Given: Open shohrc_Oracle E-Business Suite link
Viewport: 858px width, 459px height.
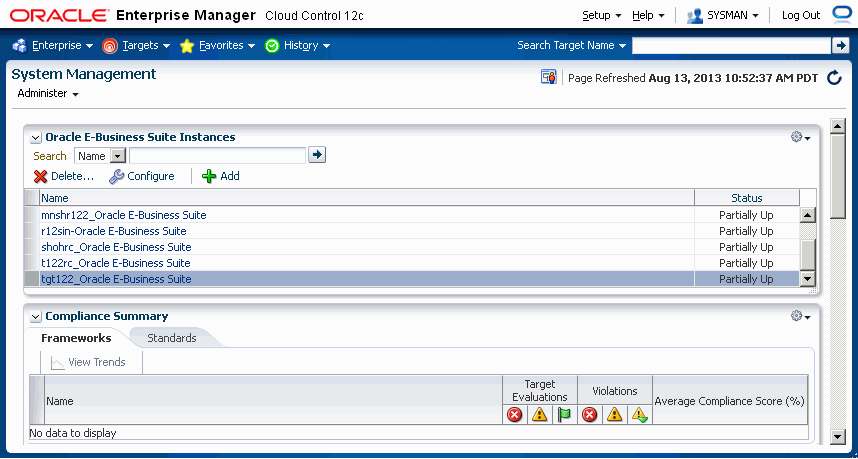Looking at the screenshot, I should tap(117, 247).
